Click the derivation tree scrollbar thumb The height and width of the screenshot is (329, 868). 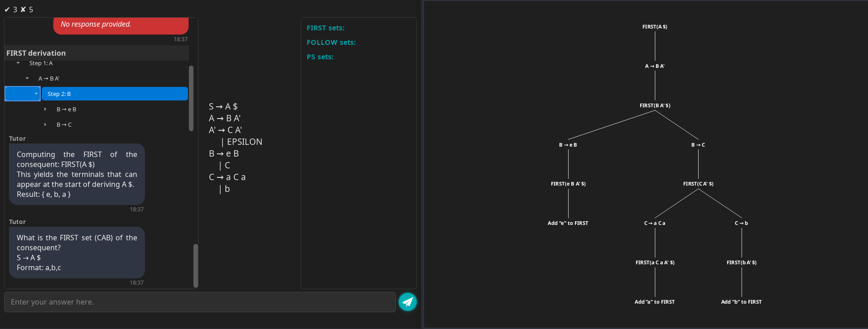click(191, 98)
